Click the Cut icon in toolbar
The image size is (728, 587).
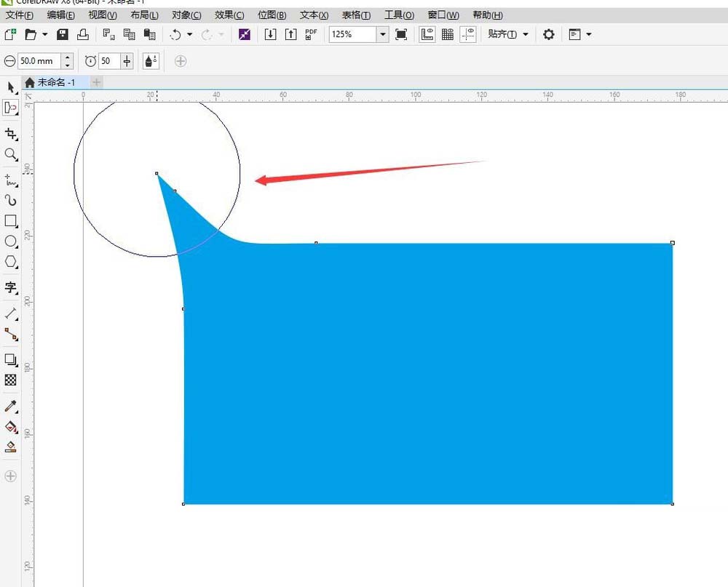click(108, 34)
